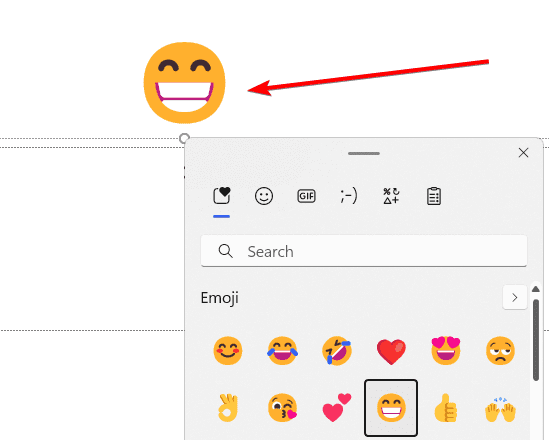This screenshot has width=549, height=440.
Task: Insert the smiling face with blush emoji
Action: coord(228,351)
